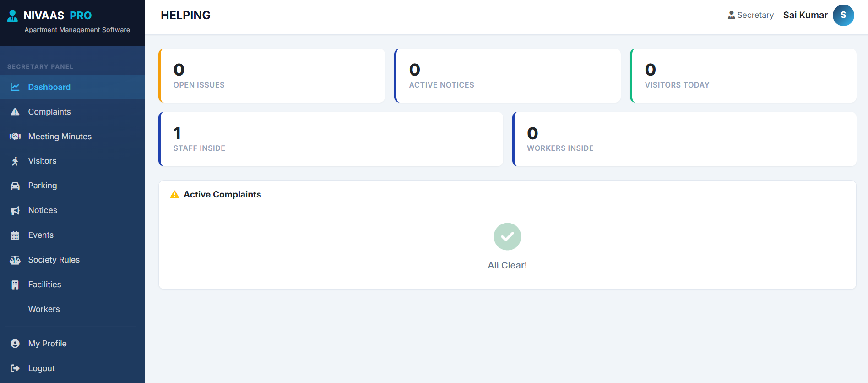Click the Staff Inside stat card
Image resolution: width=868 pixels, height=383 pixels.
331,139
